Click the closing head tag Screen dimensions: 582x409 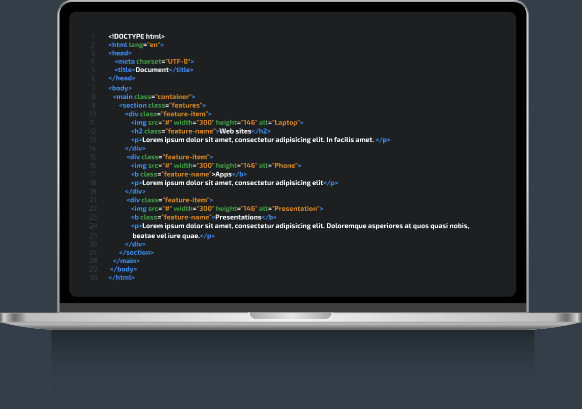click(122, 78)
